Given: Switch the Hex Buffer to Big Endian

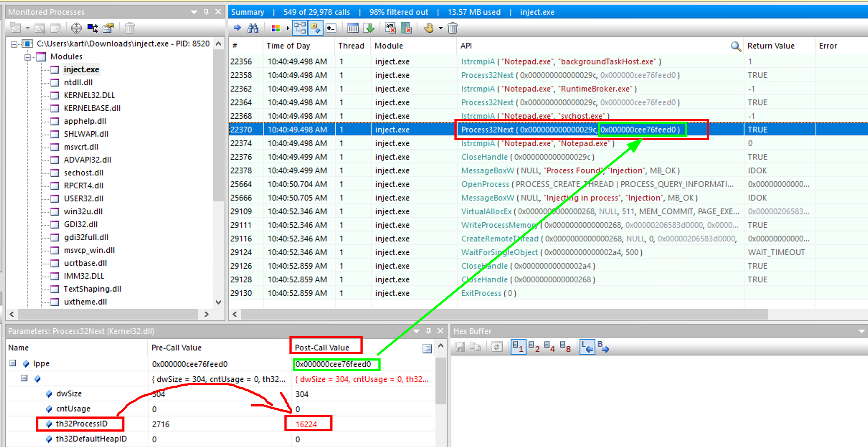Looking at the screenshot, I should tap(603, 347).
